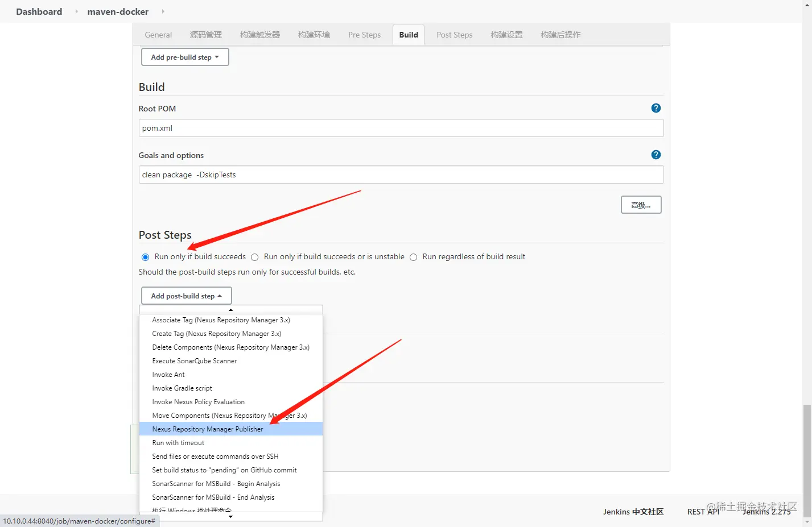Viewport: 812px width, 527px height.
Task: Click the down arrow of the step menu
Action: (x=230, y=516)
